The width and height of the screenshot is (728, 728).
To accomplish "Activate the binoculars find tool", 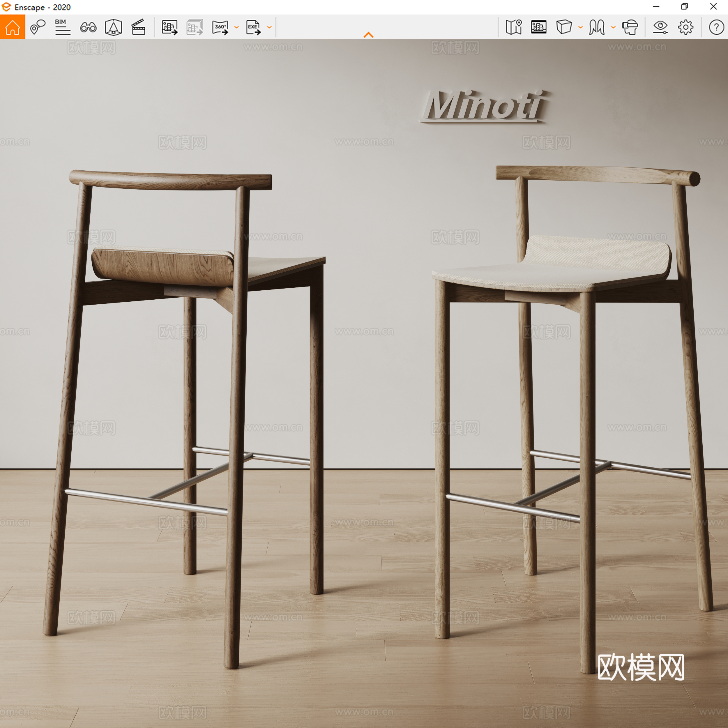I will click(x=88, y=27).
